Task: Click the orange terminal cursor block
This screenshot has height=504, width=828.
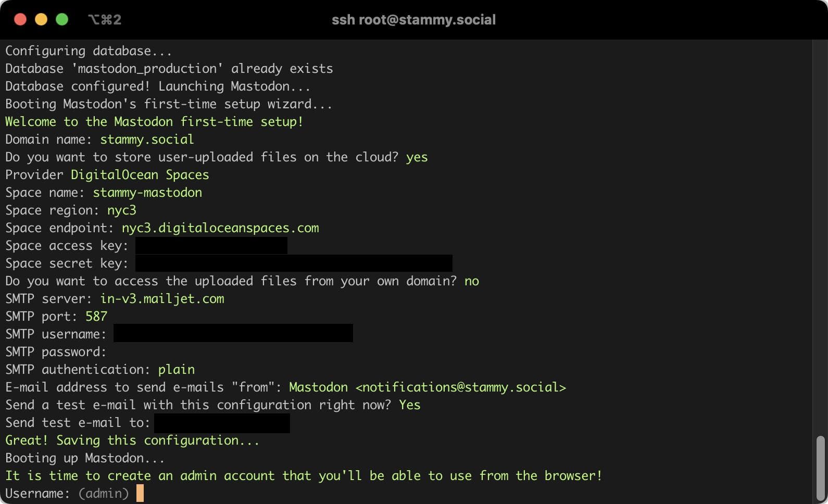Action: [140, 493]
